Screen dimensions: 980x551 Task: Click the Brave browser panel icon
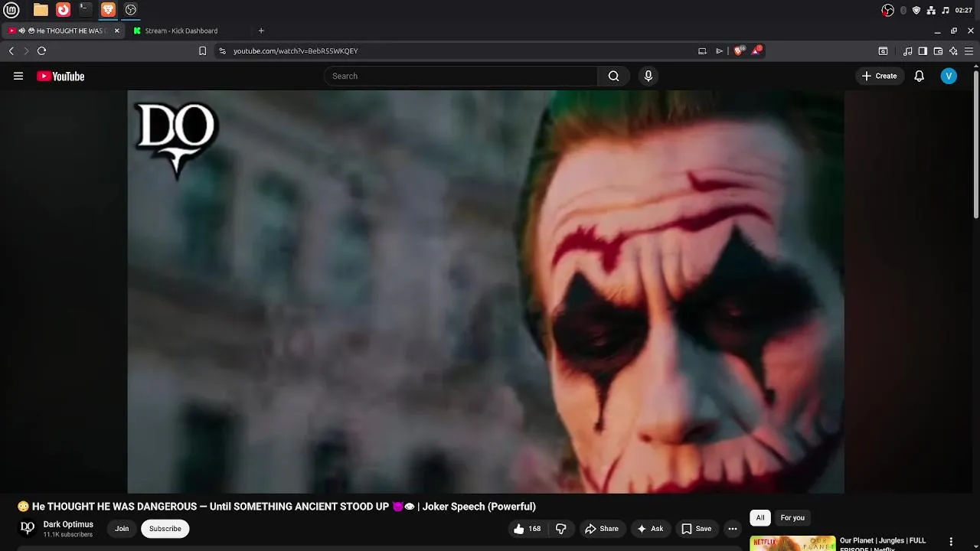[x=108, y=10]
